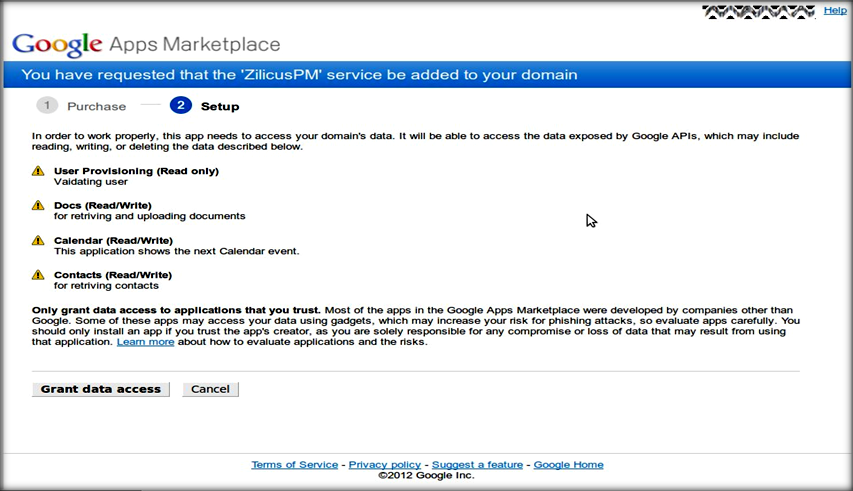Select the Setup step label
The image size is (853, 491).
(x=220, y=106)
